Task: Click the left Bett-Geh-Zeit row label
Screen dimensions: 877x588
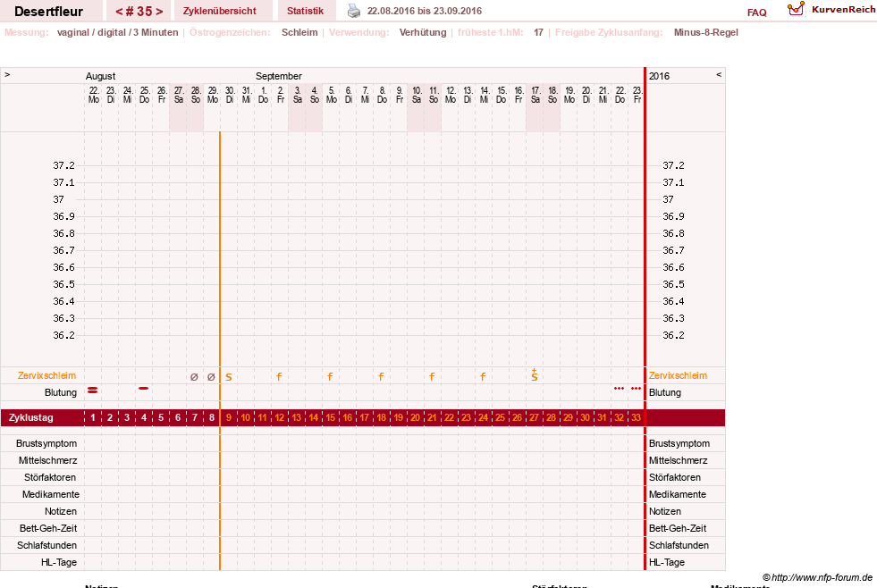Action: [48, 528]
